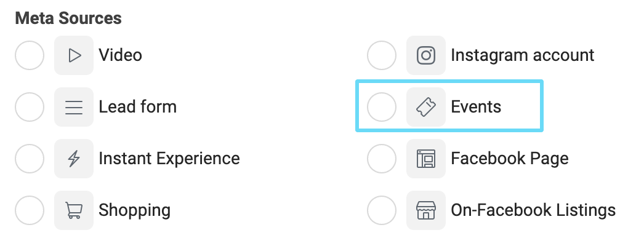Click the Video play triangle icon
644x246 pixels.
coord(74,55)
